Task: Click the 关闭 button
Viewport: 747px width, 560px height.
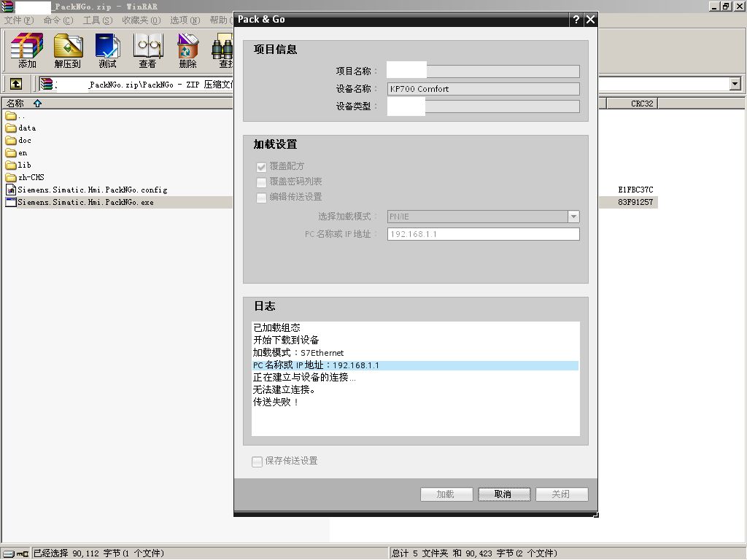Action: tap(562, 494)
